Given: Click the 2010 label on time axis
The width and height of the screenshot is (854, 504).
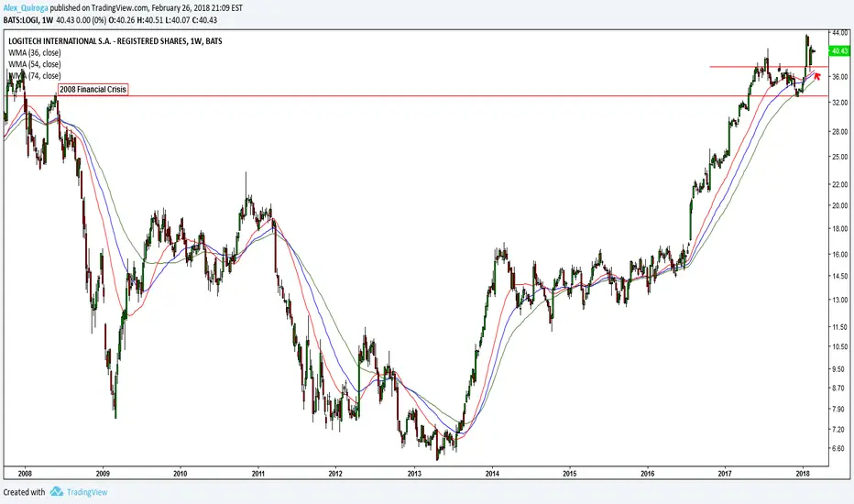Looking at the screenshot, I should click(x=181, y=474).
